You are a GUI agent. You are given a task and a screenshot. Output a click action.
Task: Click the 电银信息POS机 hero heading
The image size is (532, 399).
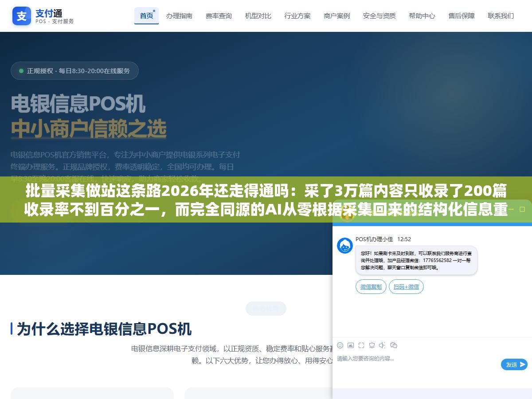[x=78, y=104]
